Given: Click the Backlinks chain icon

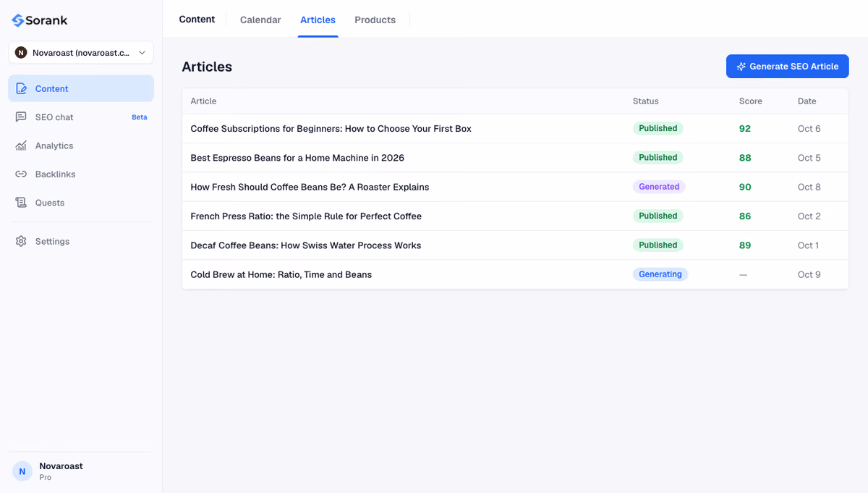Looking at the screenshot, I should coord(21,174).
